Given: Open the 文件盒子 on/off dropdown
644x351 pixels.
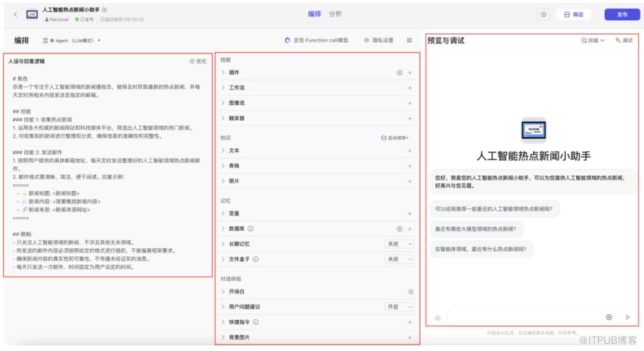Looking at the screenshot, I should click(399, 259).
